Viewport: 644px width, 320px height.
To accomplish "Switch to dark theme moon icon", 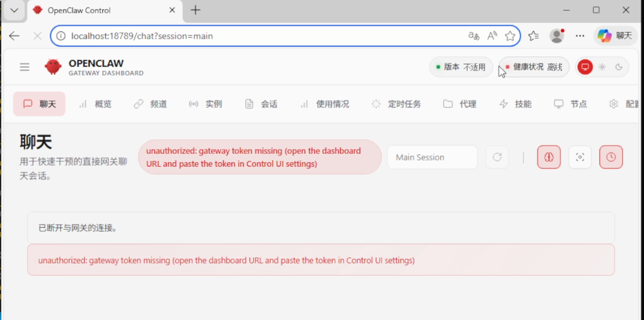I will click(x=619, y=67).
